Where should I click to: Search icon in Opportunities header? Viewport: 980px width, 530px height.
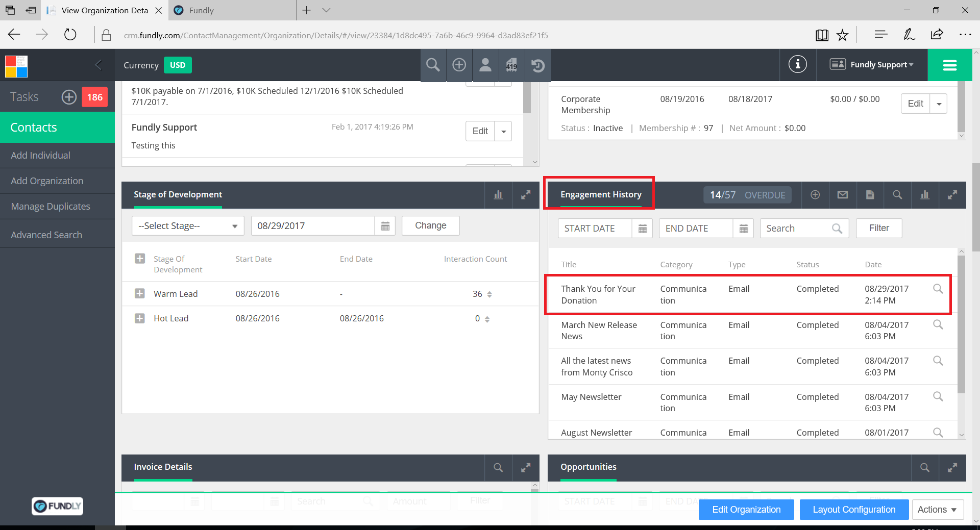[925, 467]
